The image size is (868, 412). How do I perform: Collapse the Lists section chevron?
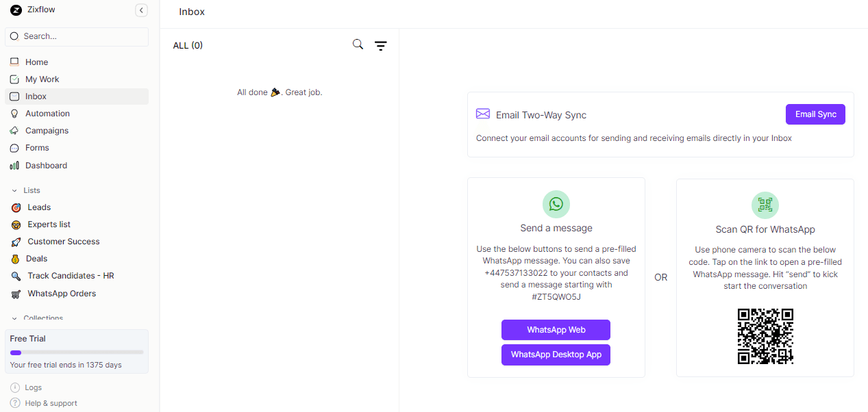point(14,191)
